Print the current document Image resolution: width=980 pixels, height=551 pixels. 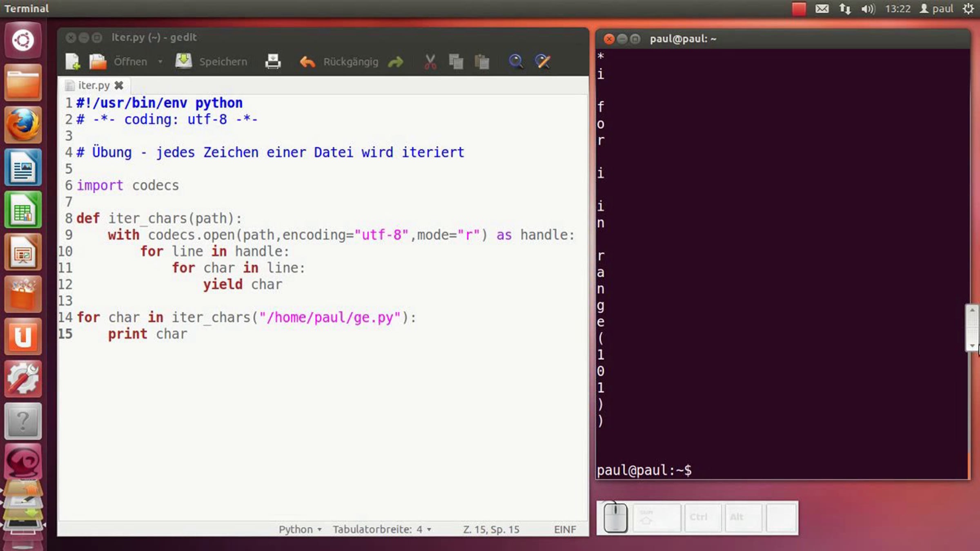coord(272,62)
